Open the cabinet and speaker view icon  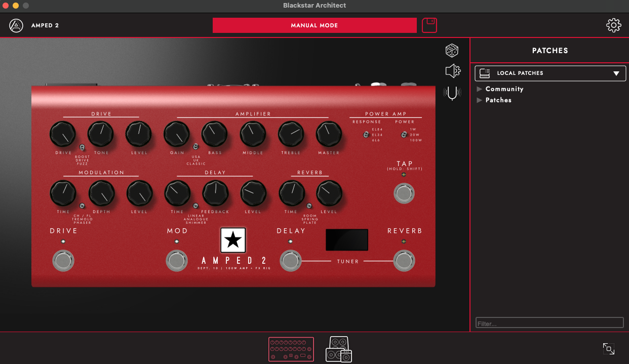[x=339, y=349]
